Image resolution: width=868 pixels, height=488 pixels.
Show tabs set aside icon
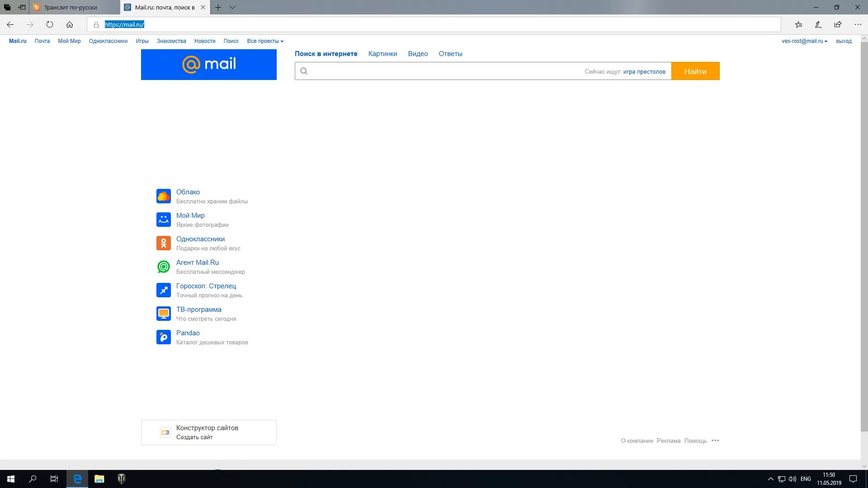point(7,7)
